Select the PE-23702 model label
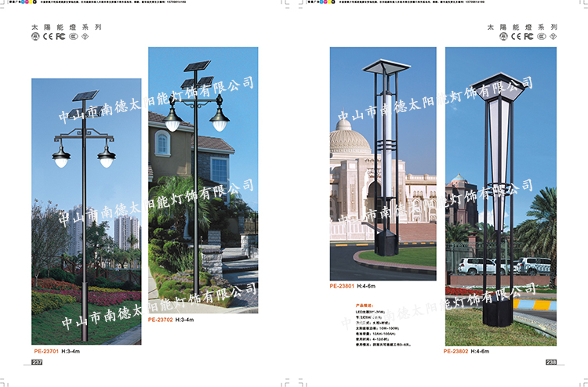 pos(160,320)
